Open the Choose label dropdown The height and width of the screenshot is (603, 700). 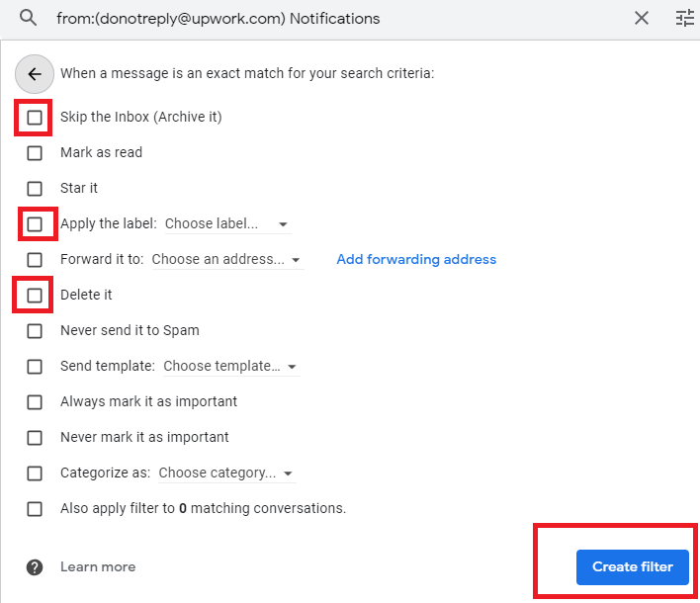(227, 223)
